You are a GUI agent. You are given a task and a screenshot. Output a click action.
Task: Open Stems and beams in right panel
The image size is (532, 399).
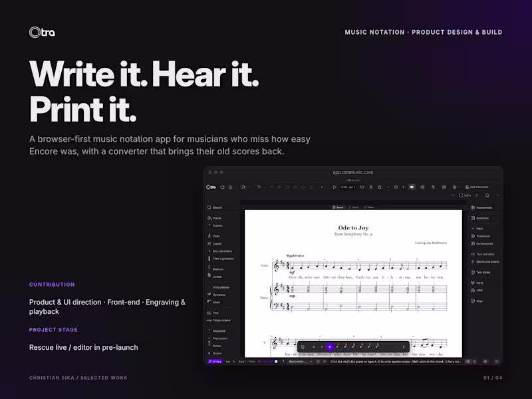click(x=485, y=261)
